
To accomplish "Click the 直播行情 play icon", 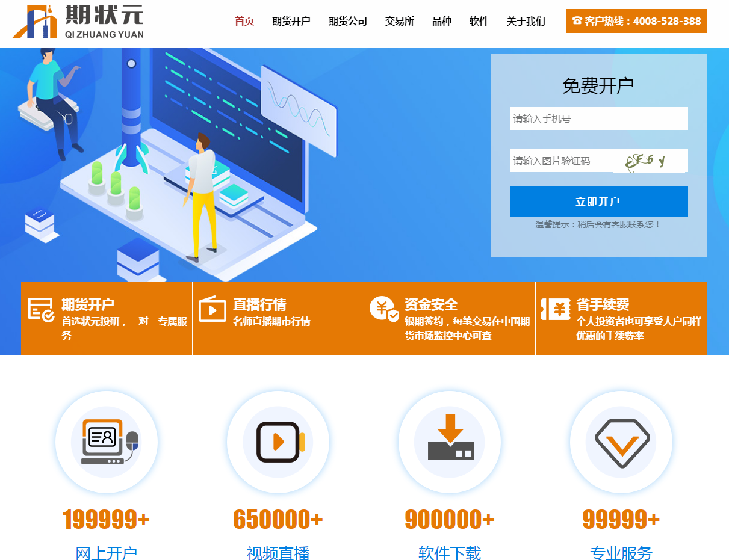I will (x=212, y=309).
